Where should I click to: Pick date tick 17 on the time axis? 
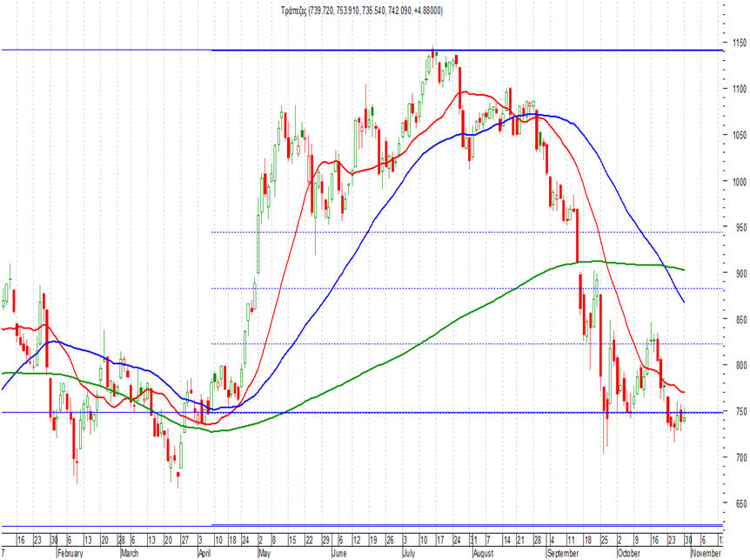coord(440,540)
